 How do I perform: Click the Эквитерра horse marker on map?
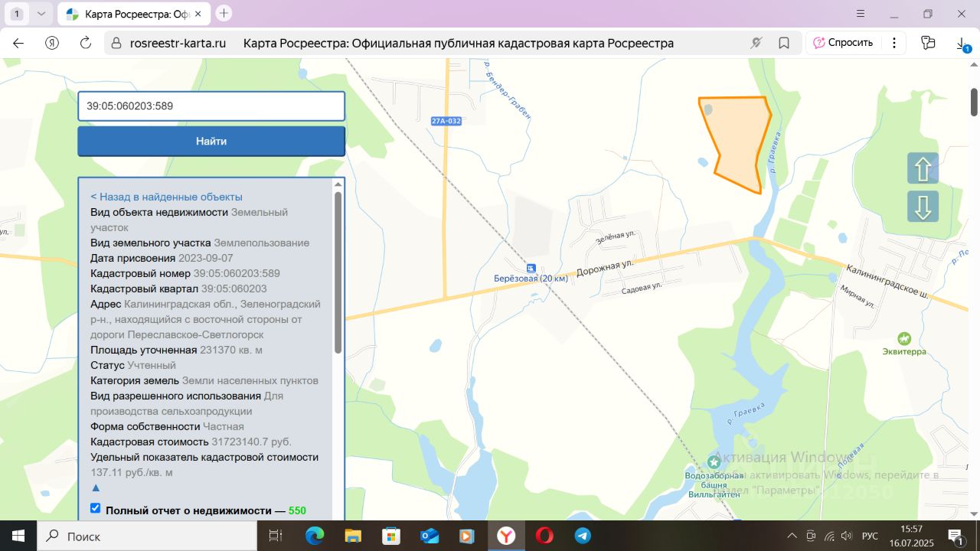coord(904,338)
